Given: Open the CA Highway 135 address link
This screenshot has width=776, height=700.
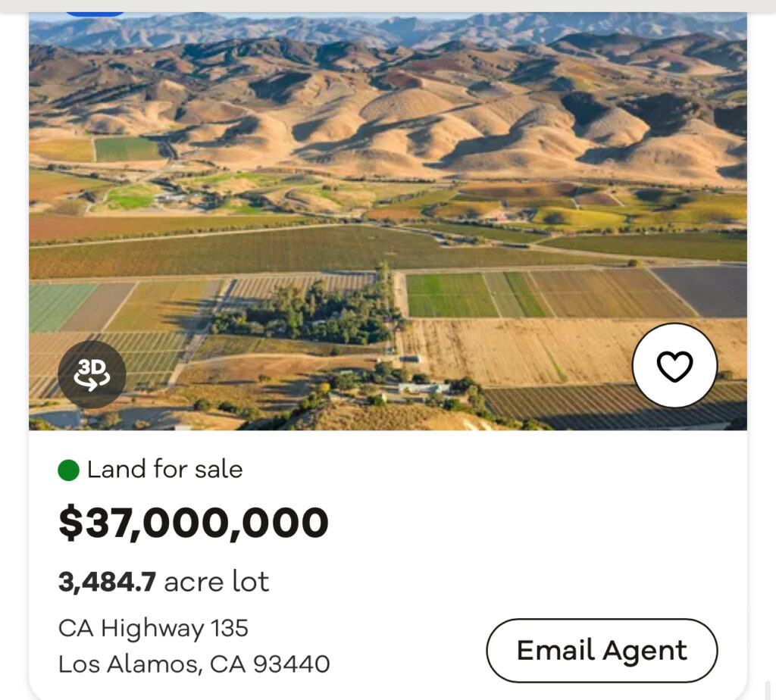Looking at the screenshot, I should point(153,628).
